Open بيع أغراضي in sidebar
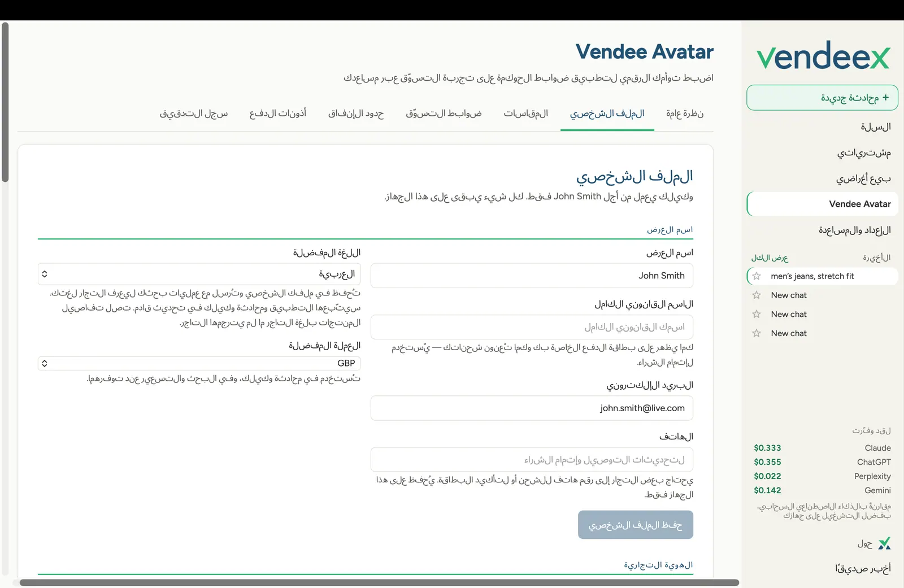904x588 pixels. coord(863,178)
